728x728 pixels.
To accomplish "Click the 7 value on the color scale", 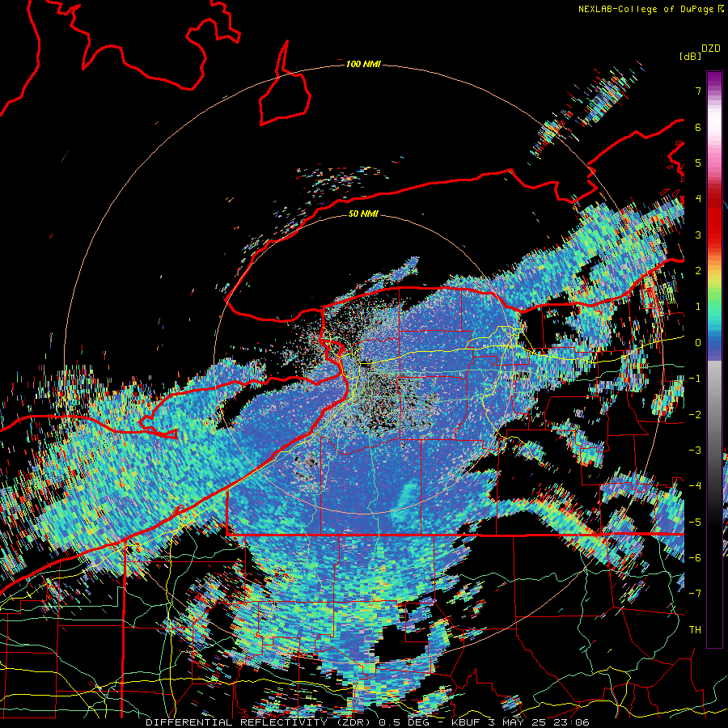I will point(698,91).
